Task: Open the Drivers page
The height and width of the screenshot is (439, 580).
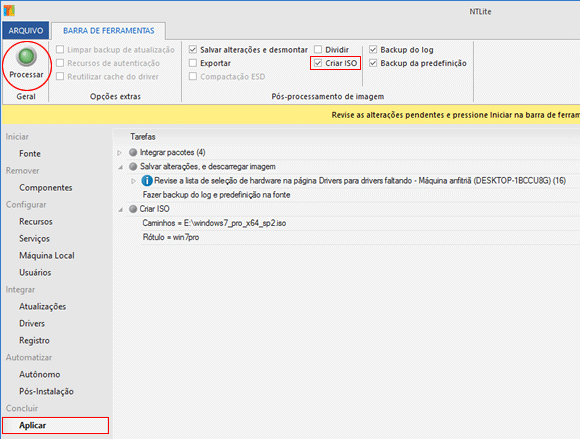Action: coord(32,324)
